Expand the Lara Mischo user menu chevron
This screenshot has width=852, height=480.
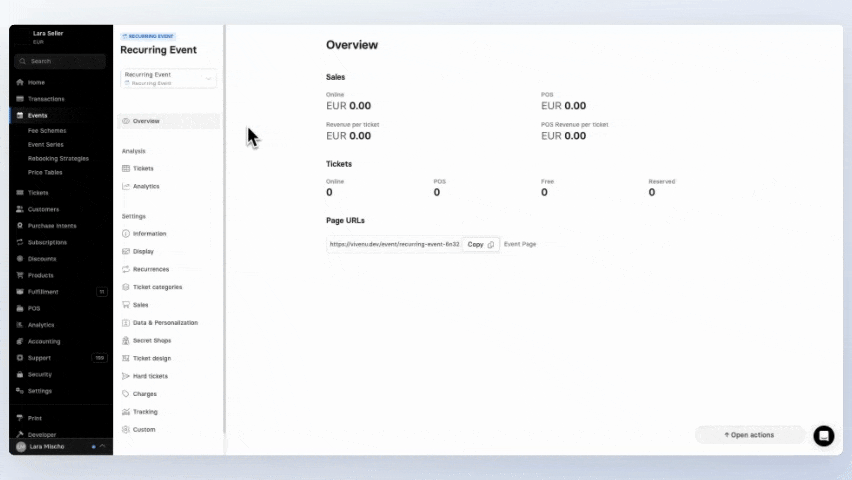point(102,446)
